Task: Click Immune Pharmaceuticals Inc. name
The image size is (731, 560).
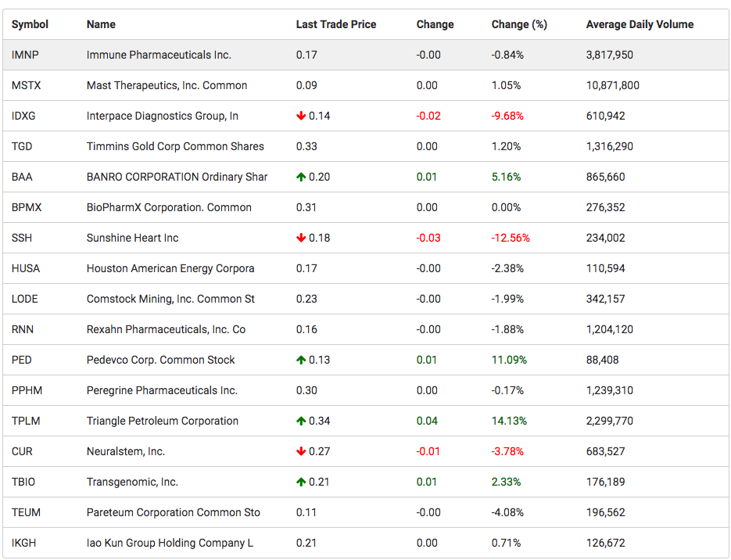Action: (159, 55)
